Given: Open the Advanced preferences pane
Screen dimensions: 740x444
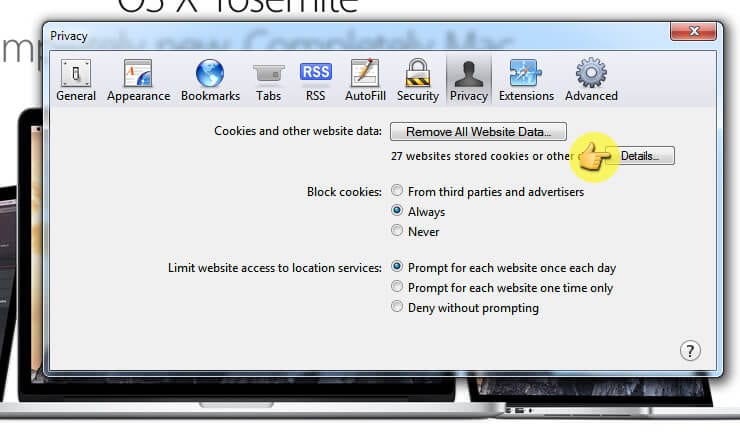Looking at the screenshot, I should pos(591,80).
